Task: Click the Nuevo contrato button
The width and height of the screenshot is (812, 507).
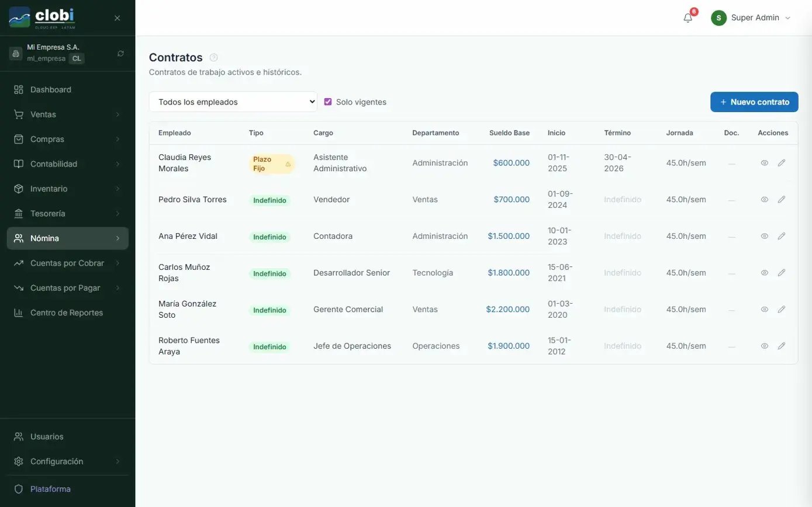Action: click(x=754, y=102)
